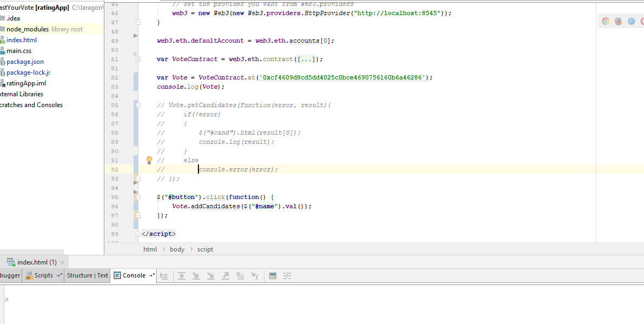
Task: Open the Evaluate Expression calculator icon
Action: 272,276
